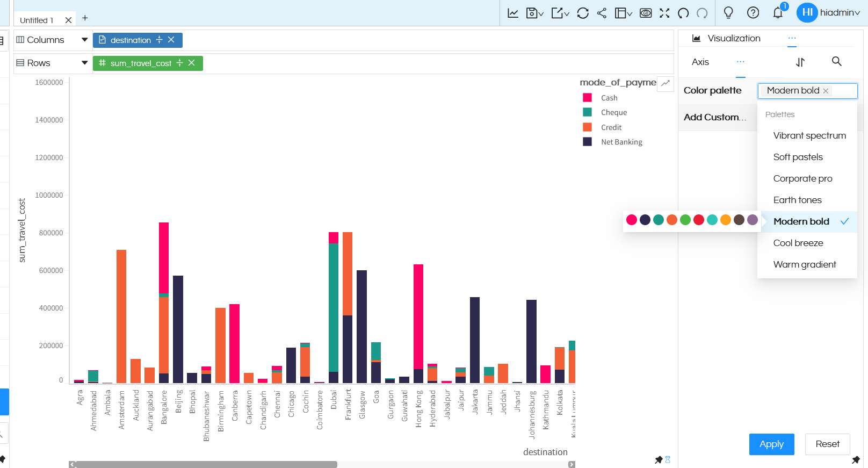Open the notifications bell
This screenshot has width=868, height=468.
coord(778,13)
